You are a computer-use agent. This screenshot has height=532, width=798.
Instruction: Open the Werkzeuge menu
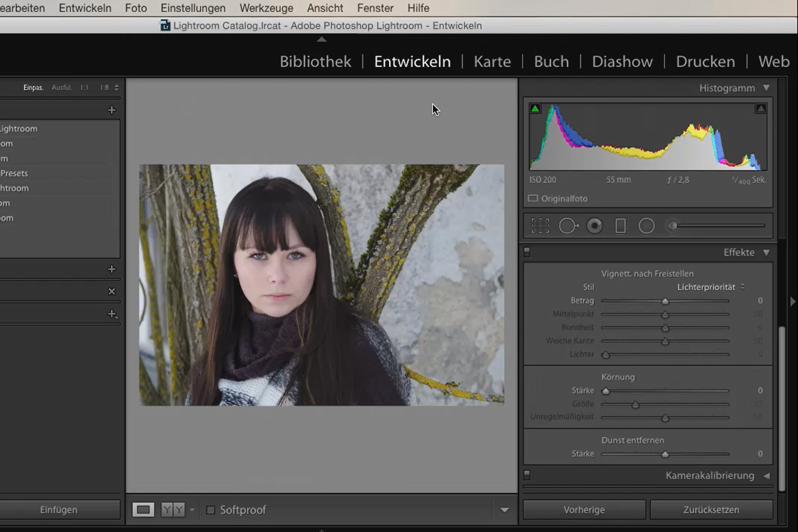(x=266, y=8)
